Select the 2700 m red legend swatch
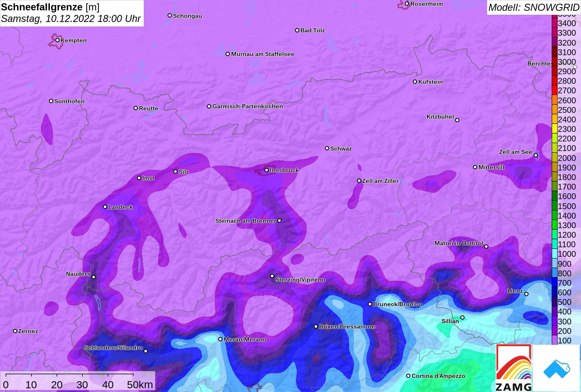This screenshot has height=392, width=581. coord(554,90)
